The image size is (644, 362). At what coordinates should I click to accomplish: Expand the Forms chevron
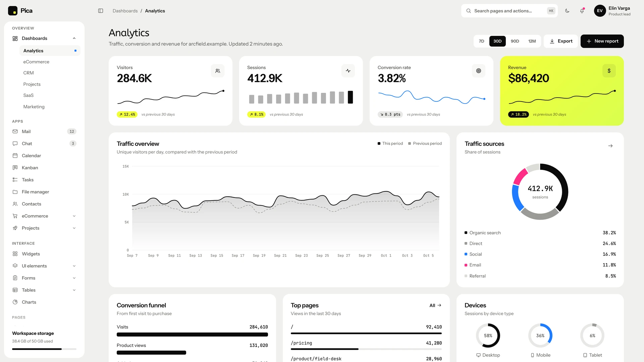tap(74, 278)
